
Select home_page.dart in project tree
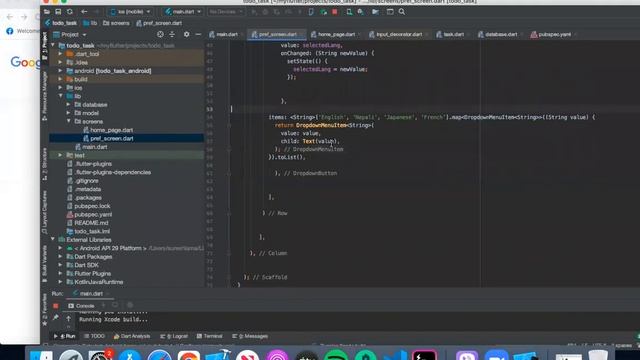click(111, 130)
